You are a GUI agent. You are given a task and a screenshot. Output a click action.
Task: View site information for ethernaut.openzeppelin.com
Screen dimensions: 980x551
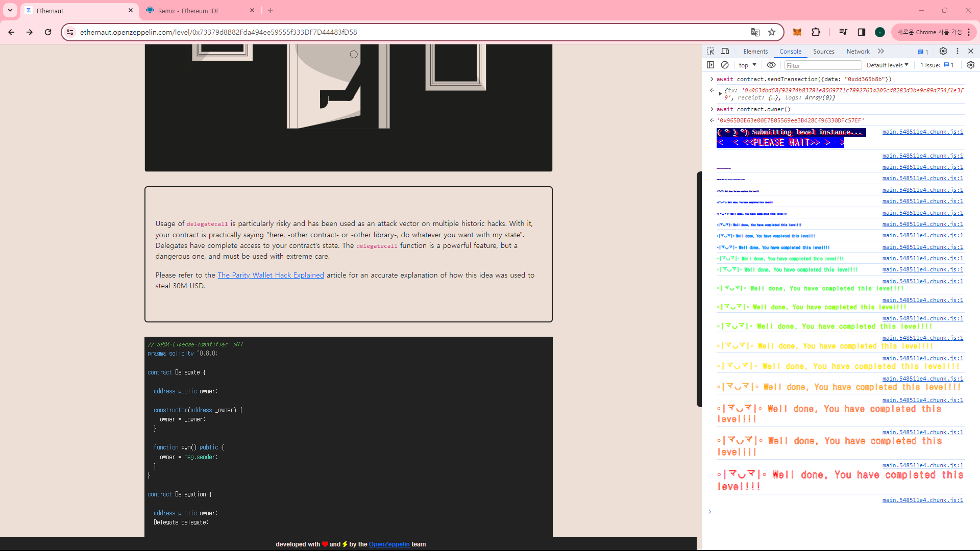pyautogui.click(x=70, y=32)
